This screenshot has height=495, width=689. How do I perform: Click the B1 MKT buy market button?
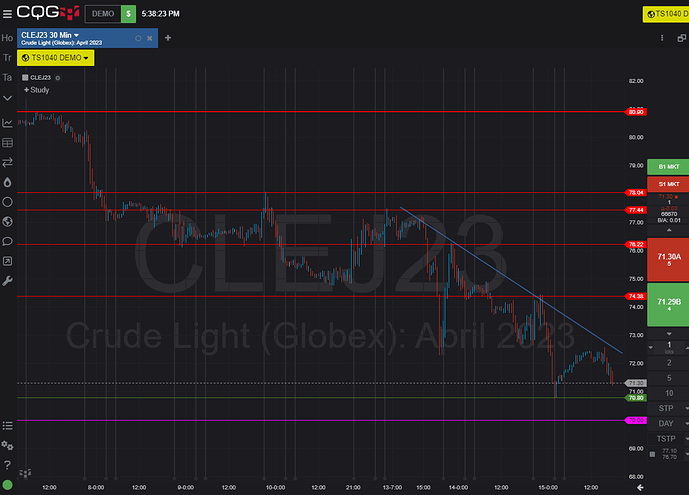668,166
